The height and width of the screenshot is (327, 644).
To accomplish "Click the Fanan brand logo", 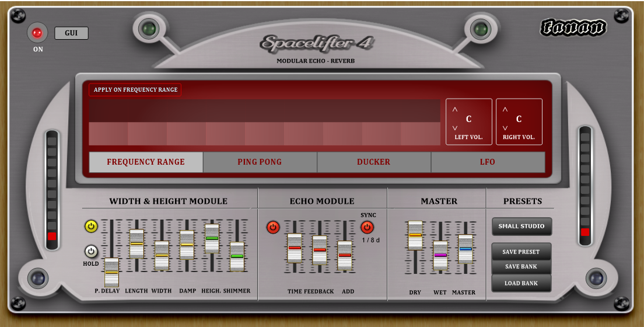I will pyautogui.click(x=573, y=27).
